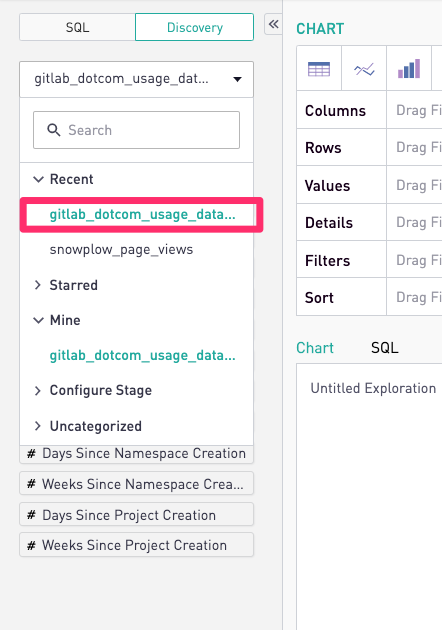
Task: Expand the Configure Stage section
Action: 38,391
